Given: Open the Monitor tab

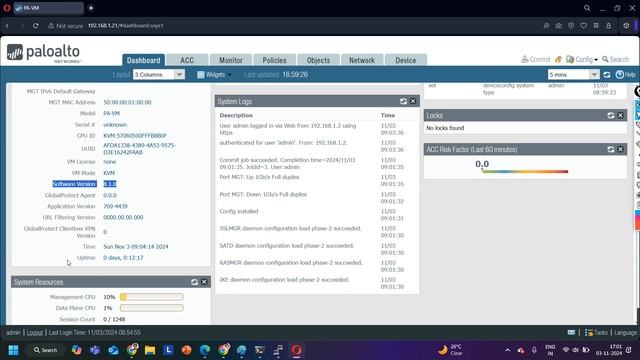Looking at the screenshot, I should (231, 60).
